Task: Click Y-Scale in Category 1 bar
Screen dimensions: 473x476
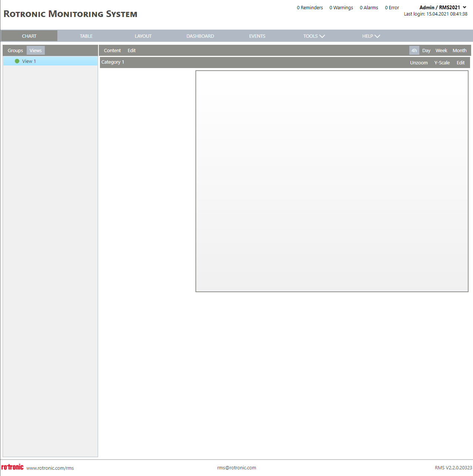Action: tap(442, 63)
